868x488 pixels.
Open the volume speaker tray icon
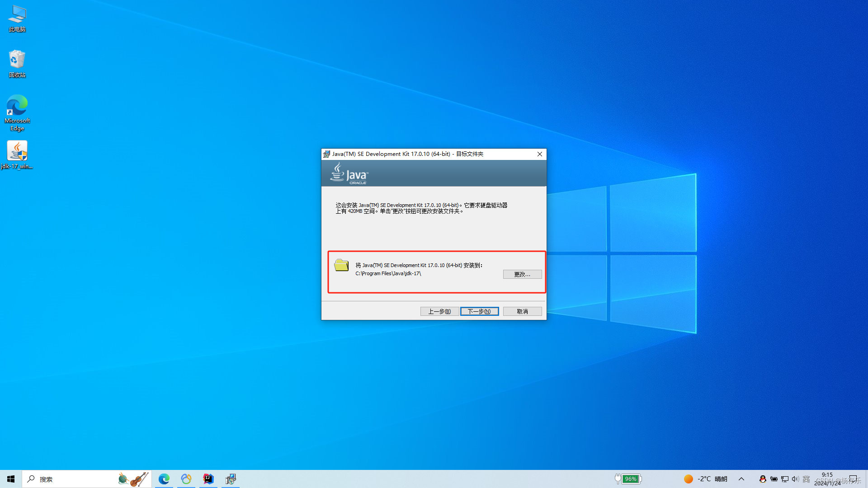point(795,479)
